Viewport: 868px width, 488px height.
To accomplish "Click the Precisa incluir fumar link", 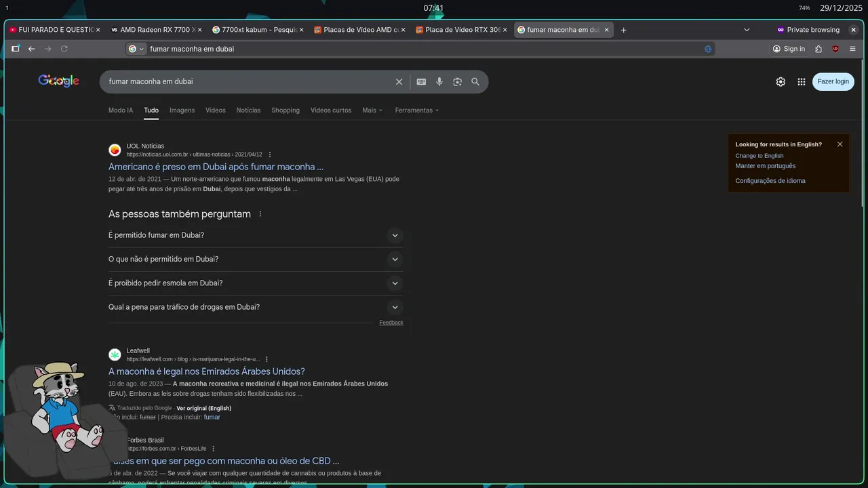I will coord(212,417).
